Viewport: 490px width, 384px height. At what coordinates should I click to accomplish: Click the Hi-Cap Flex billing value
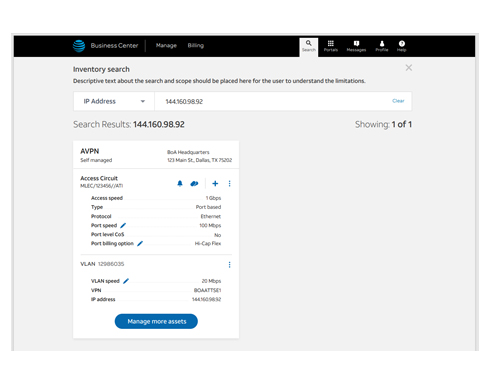[208, 244]
